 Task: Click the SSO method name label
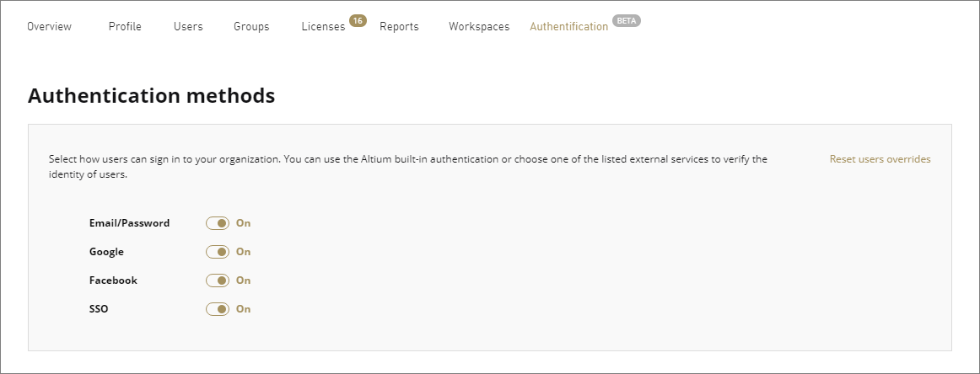(x=99, y=309)
